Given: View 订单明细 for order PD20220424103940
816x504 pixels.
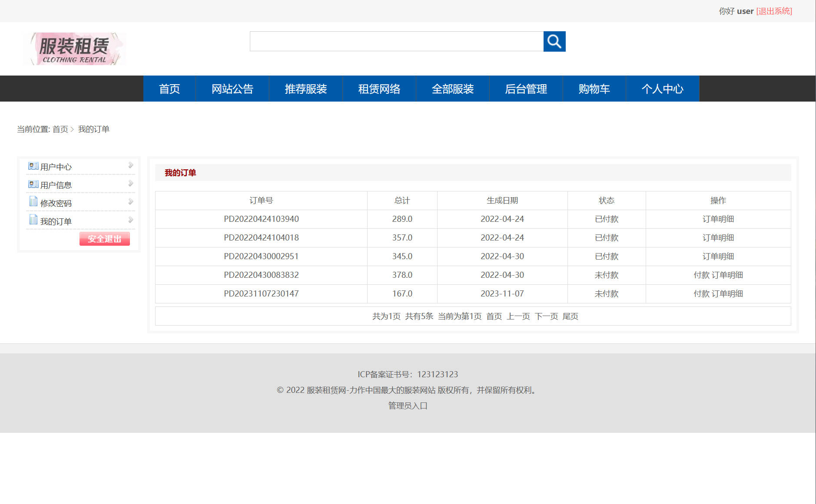Looking at the screenshot, I should (719, 219).
